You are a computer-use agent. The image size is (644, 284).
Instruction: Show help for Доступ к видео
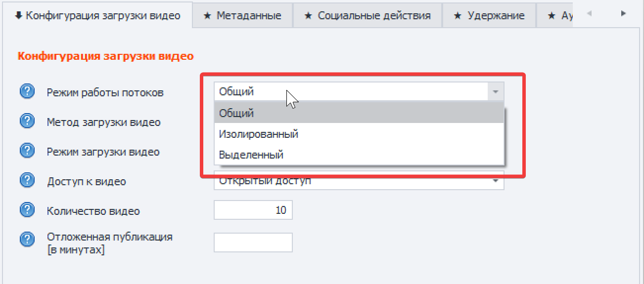(27, 181)
